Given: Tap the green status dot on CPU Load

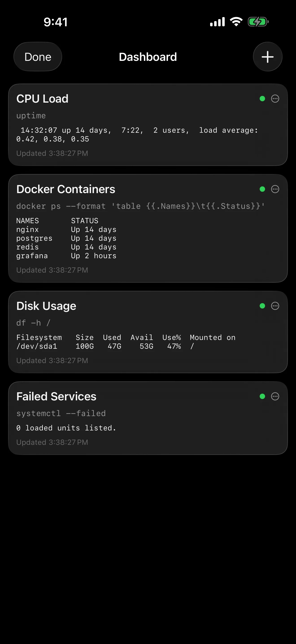Looking at the screenshot, I should tap(262, 99).
